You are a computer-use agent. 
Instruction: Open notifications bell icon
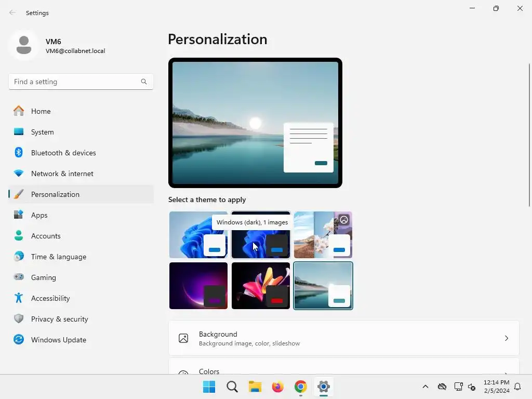point(517,387)
